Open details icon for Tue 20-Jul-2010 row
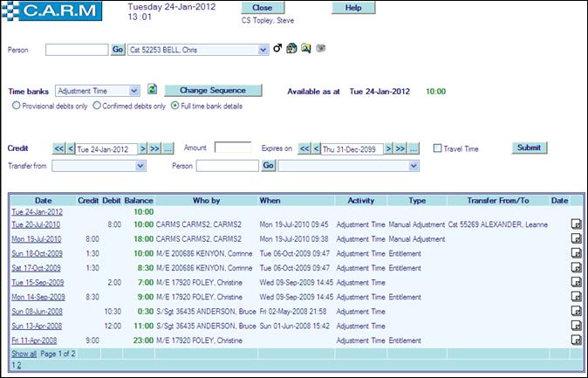 pos(576,225)
